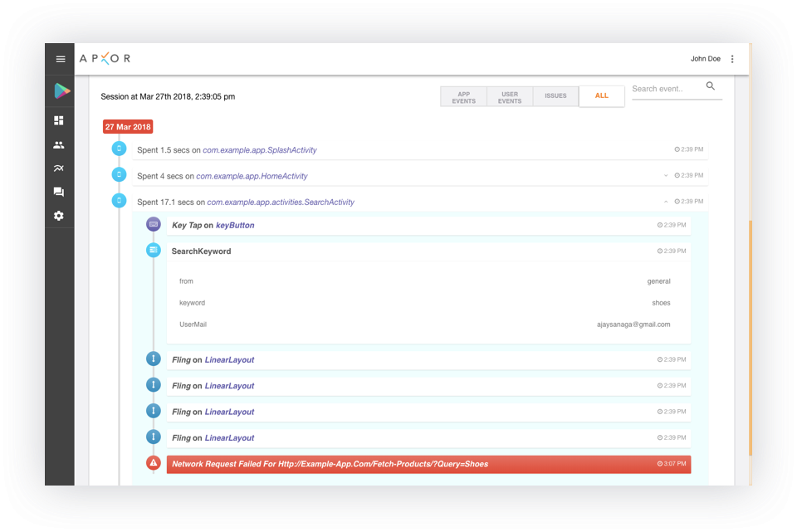Switch to the App Events tab
The width and height of the screenshot is (797, 532).
coord(463,97)
